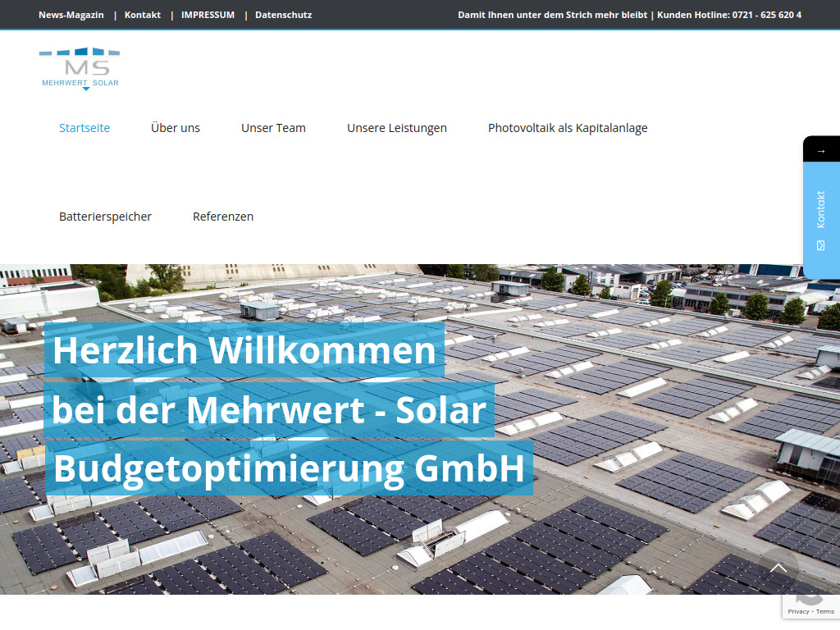Click the scroll-to-top chevron over the roof image
The image size is (840, 630).
pos(778,567)
